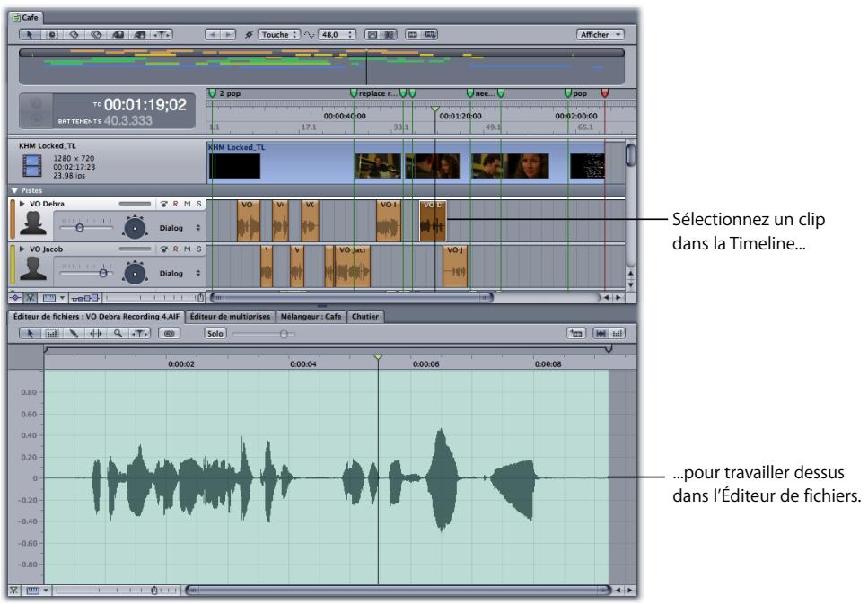
Task: Switch to Chutier tab
Action: click(x=365, y=316)
